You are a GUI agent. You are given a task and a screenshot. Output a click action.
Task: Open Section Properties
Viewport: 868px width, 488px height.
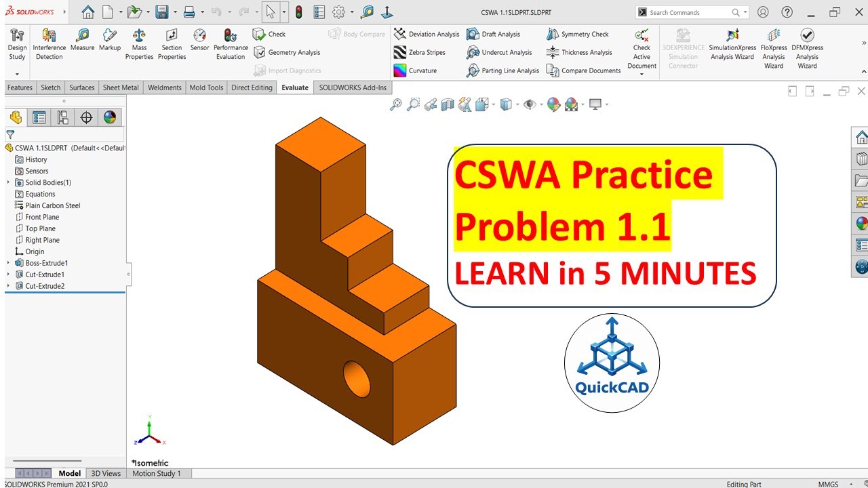pos(172,45)
